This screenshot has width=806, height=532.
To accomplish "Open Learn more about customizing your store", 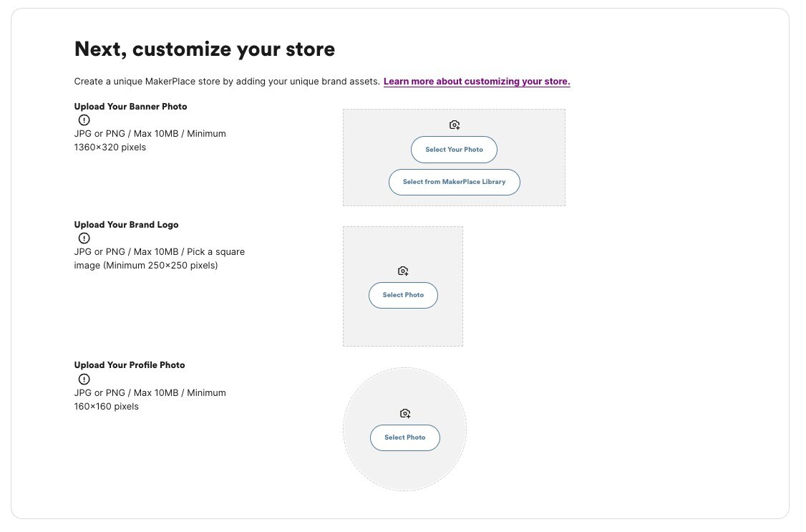I will pyautogui.click(x=477, y=81).
